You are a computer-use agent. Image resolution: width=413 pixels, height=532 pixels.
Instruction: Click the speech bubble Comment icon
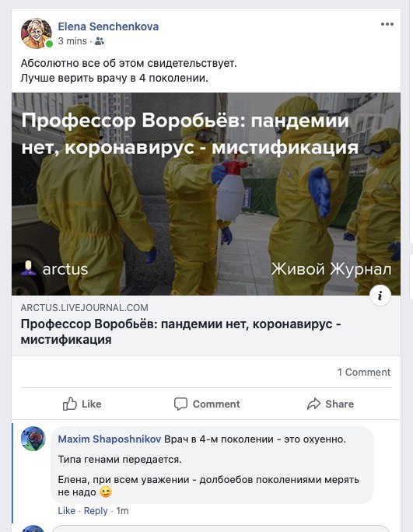pos(180,404)
